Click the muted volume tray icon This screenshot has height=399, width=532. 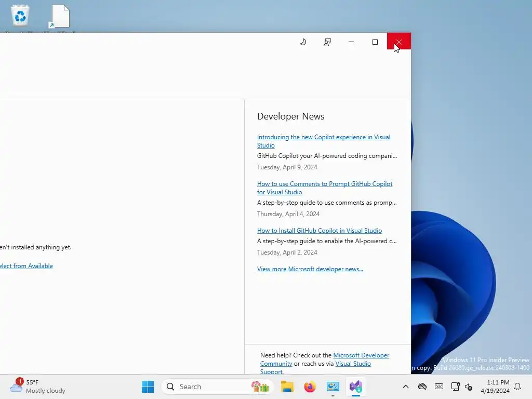pos(469,387)
